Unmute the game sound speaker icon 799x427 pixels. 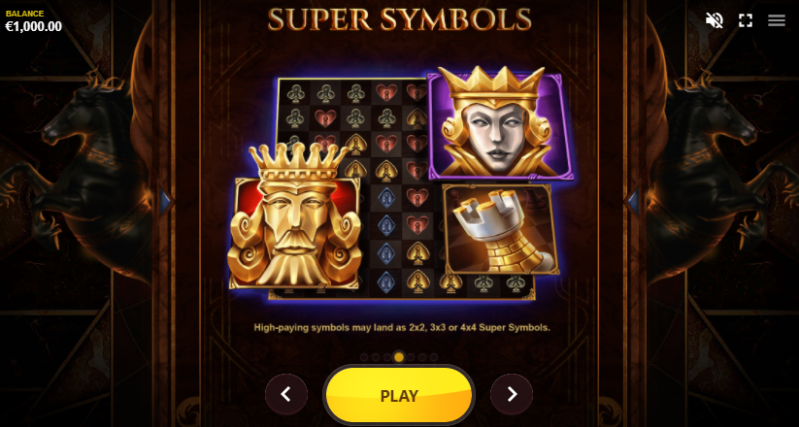(x=714, y=20)
